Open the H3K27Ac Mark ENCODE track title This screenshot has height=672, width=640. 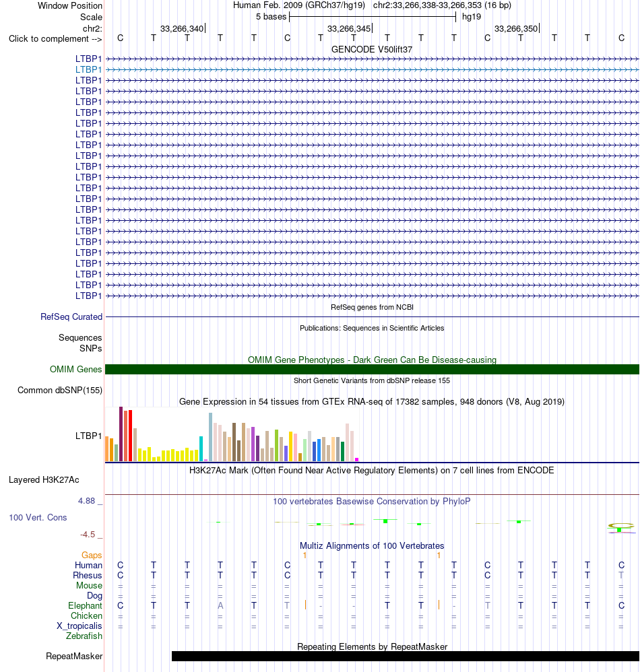pyautogui.click(x=372, y=471)
